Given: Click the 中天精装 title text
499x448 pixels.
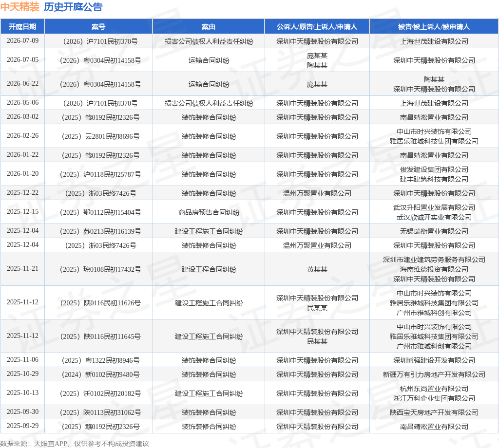Looking at the screenshot, I should [19, 7].
